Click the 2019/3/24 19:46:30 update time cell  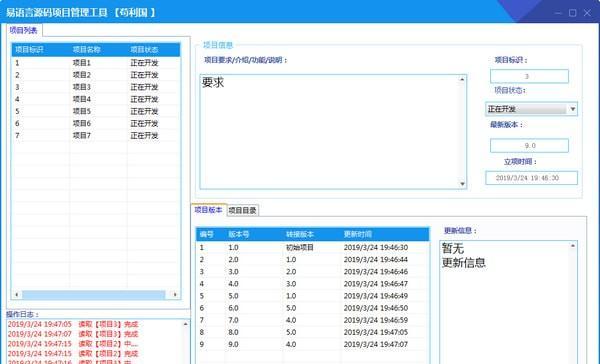pos(376,248)
